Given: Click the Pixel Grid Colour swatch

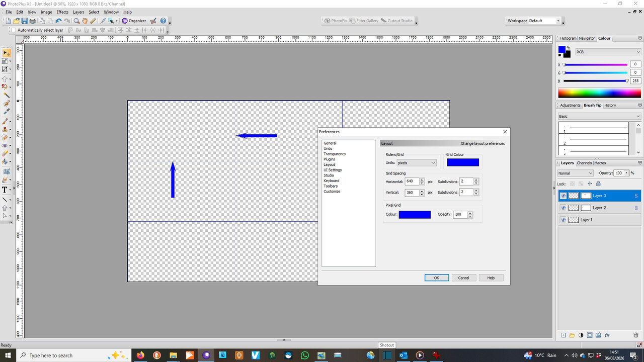Looking at the screenshot, I should point(415,215).
